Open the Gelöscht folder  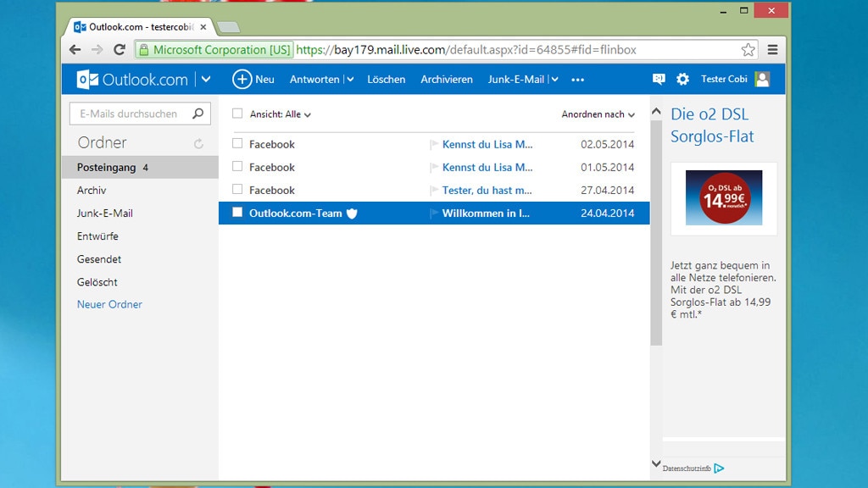coord(97,282)
